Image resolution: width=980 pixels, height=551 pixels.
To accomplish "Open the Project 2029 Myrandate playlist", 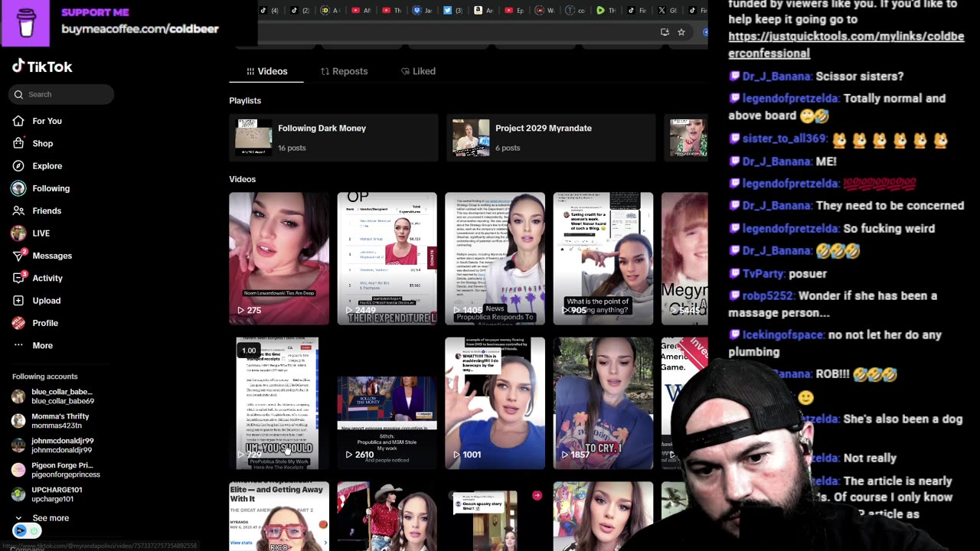I will pos(550,138).
